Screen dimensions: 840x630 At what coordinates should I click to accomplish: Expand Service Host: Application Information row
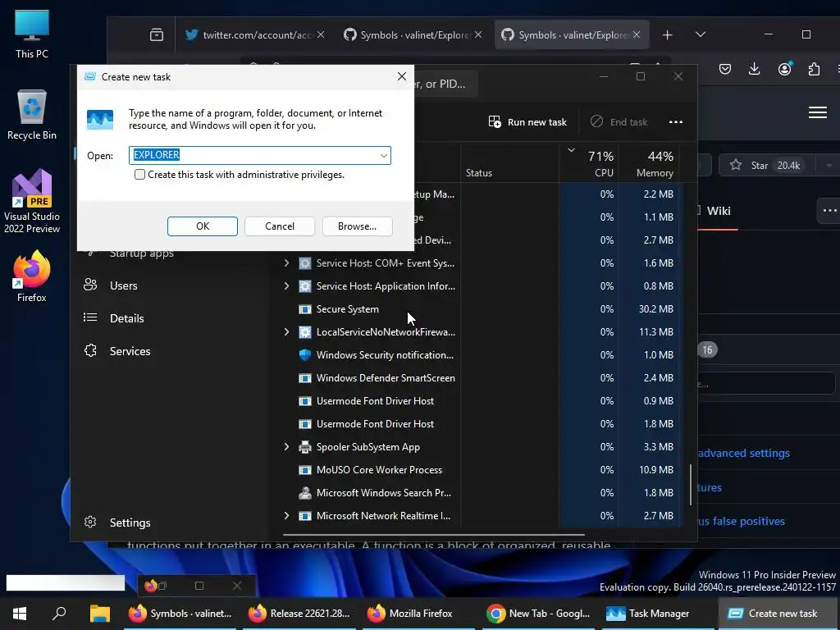click(x=286, y=286)
